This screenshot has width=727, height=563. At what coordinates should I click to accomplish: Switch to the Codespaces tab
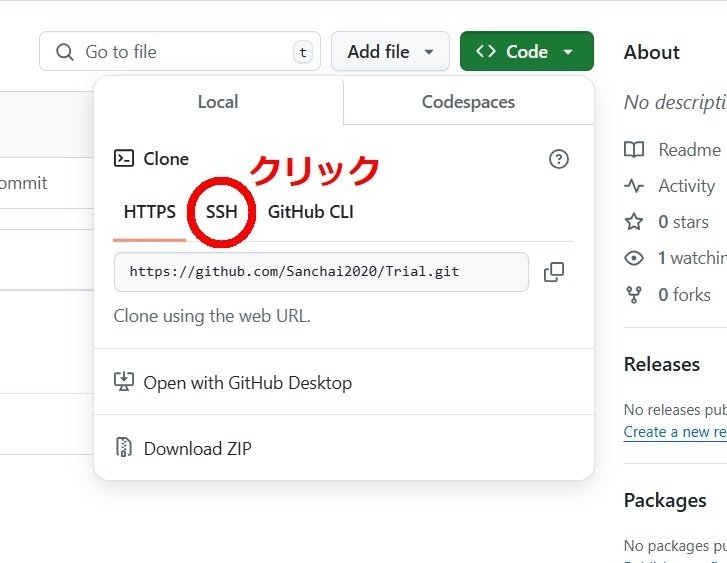(468, 102)
